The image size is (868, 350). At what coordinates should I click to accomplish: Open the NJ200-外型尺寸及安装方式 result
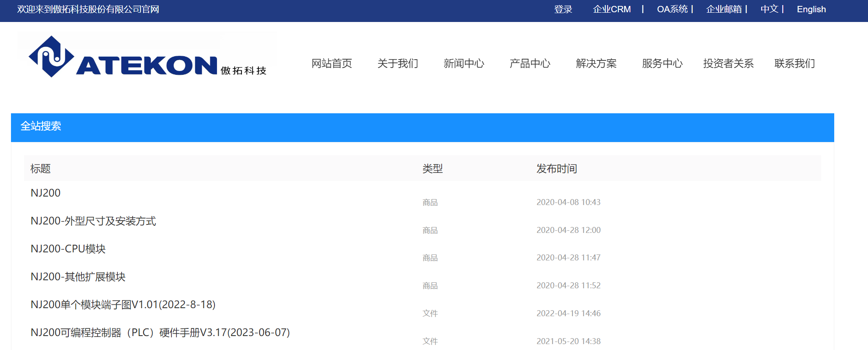pos(93,221)
